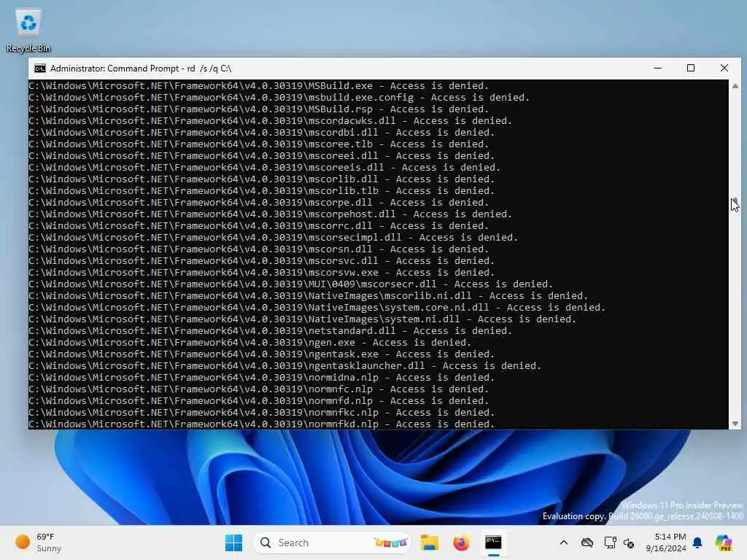Click the muted volume tray icon
This screenshot has width=747, height=560.
pos(628,542)
